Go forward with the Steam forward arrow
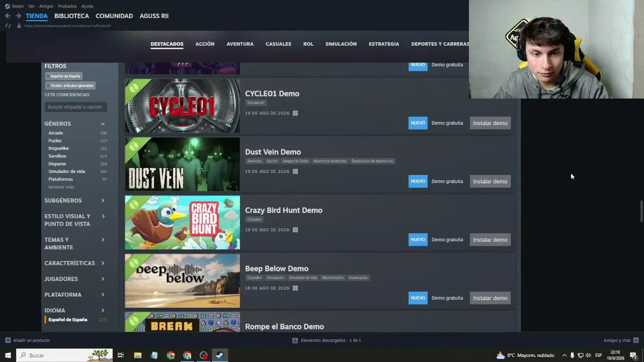Image resolution: width=644 pixels, height=362 pixels. pos(18,16)
